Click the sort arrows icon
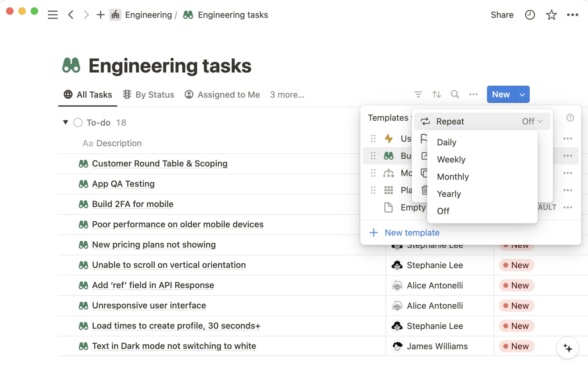The width and height of the screenshot is (588, 368). tap(437, 94)
